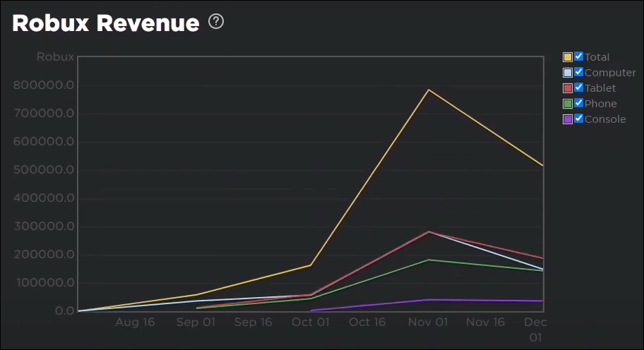Select the Tablet legend label
Screen dimensions: 644x350
(600, 88)
